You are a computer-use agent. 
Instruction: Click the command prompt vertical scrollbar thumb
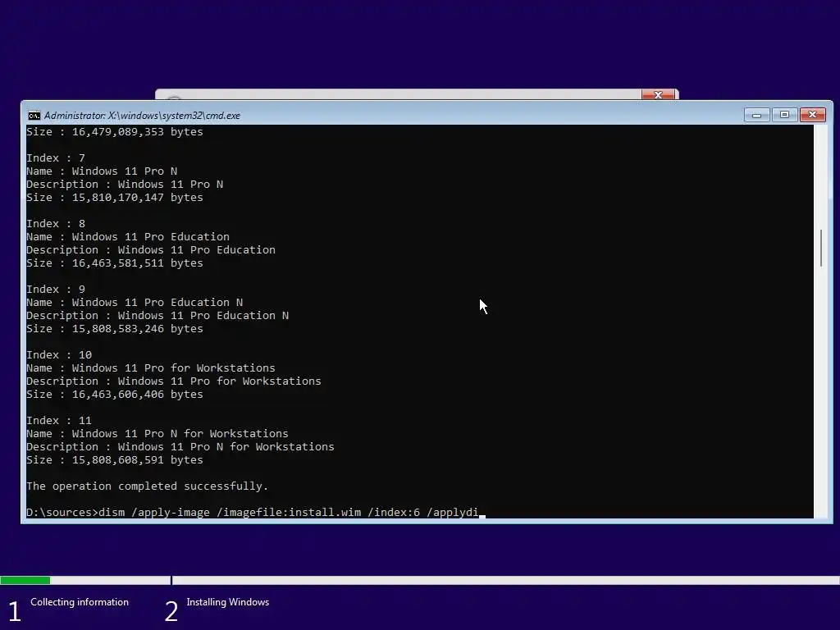[x=820, y=248]
